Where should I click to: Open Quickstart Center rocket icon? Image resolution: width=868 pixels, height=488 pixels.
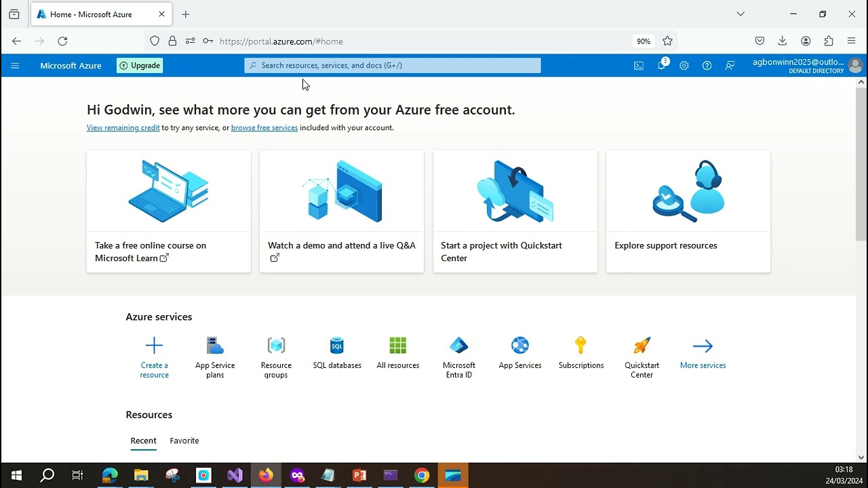(642, 346)
